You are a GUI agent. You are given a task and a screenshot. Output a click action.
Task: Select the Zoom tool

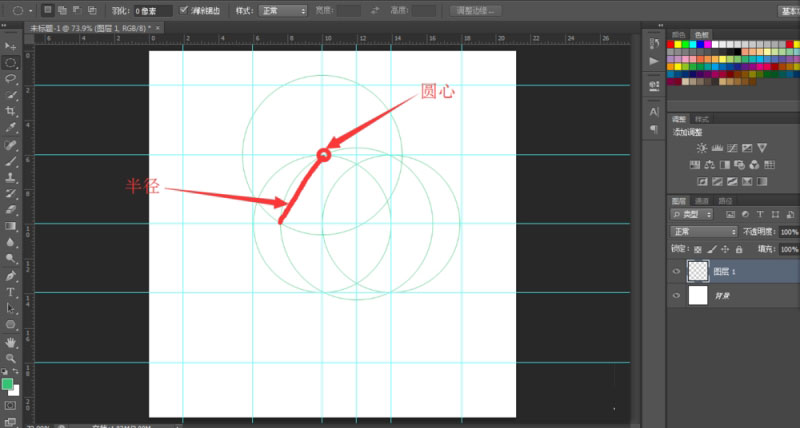pos(10,358)
